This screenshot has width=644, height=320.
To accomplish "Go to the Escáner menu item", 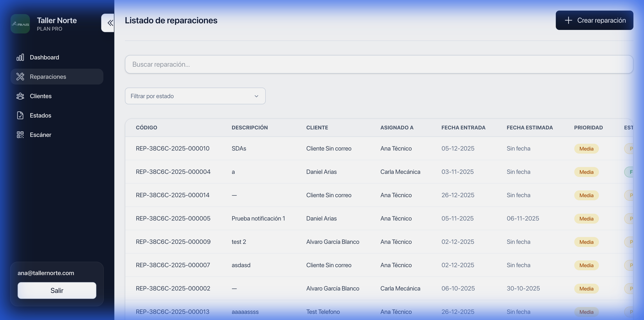I will (x=40, y=135).
